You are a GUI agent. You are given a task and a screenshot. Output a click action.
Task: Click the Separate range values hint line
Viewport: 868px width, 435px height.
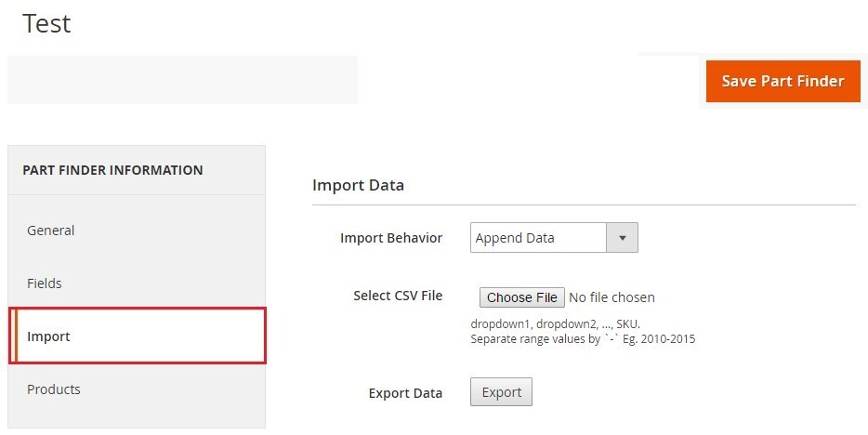(583, 339)
